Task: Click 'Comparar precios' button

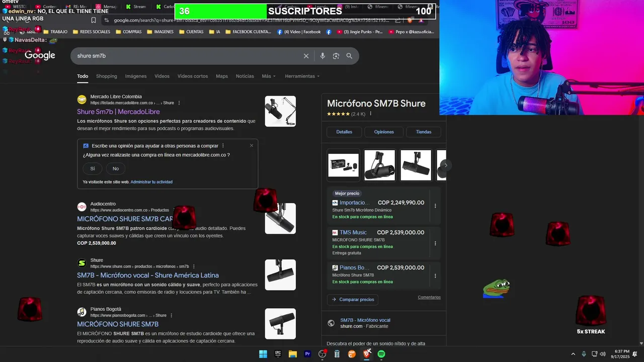Action: (353, 300)
